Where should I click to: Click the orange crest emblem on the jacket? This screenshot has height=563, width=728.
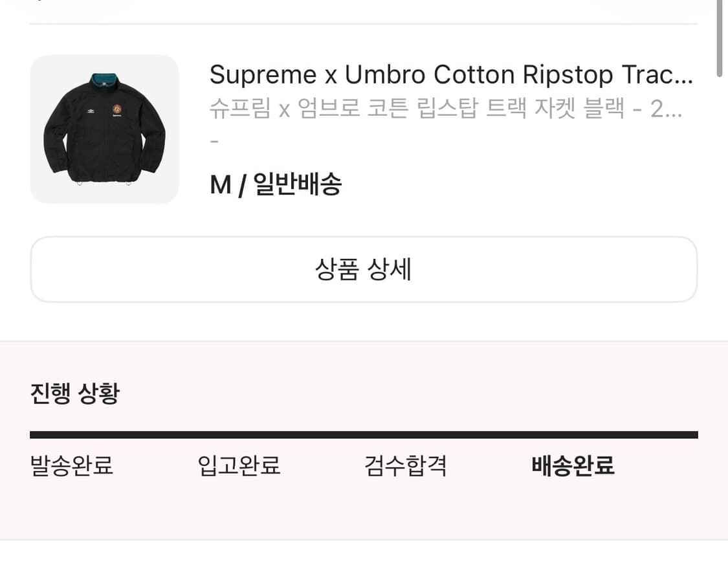pyautogui.click(x=117, y=109)
